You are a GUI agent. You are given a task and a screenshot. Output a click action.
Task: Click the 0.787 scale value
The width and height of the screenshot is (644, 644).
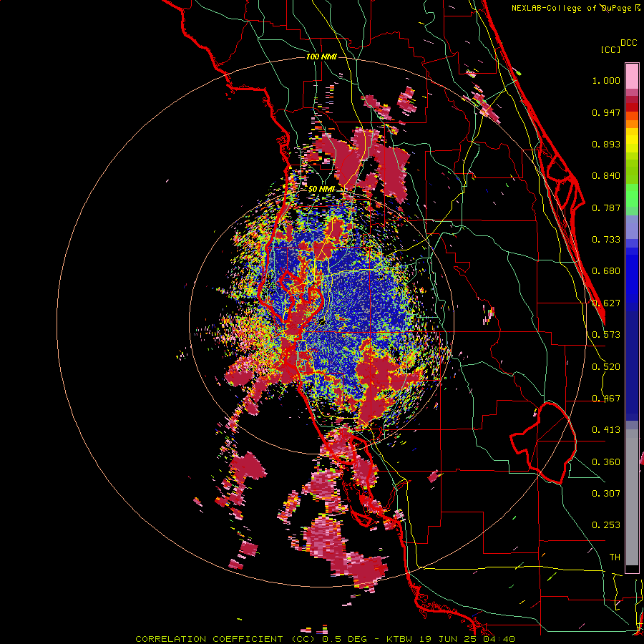pos(606,208)
